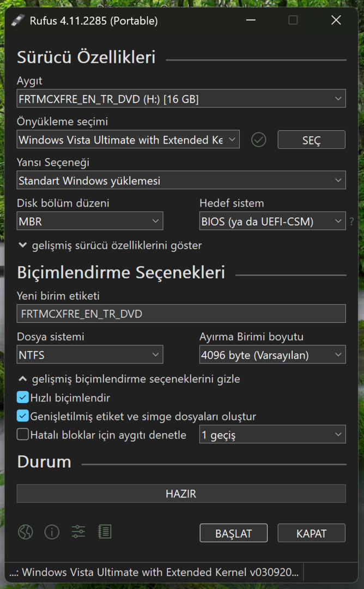Click the BAŞLAT button
This screenshot has width=364, height=589.
[x=233, y=533]
